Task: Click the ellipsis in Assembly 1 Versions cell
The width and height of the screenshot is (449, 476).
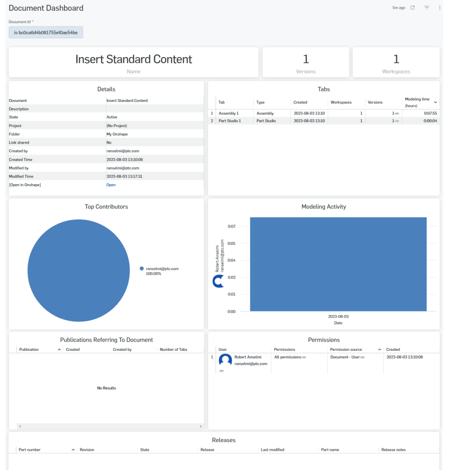Action: pyautogui.click(x=397, y=113)
